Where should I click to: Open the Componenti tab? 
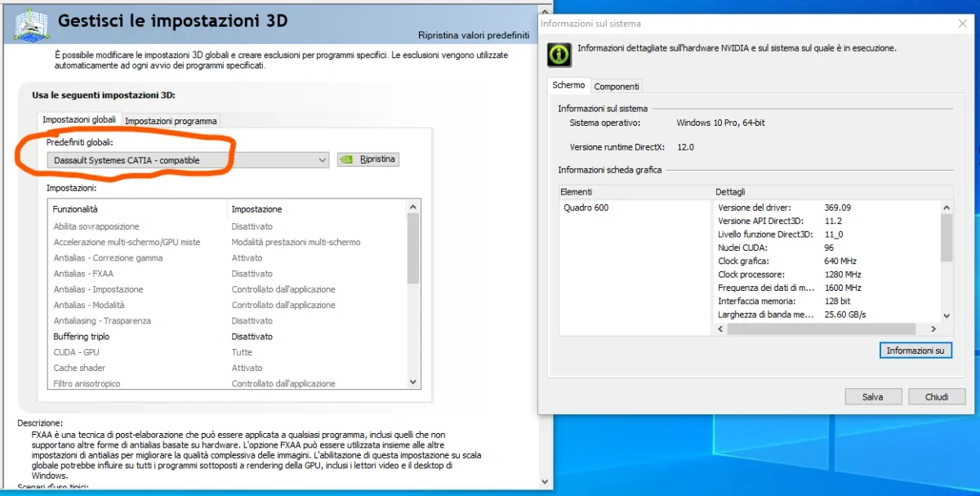617,86
